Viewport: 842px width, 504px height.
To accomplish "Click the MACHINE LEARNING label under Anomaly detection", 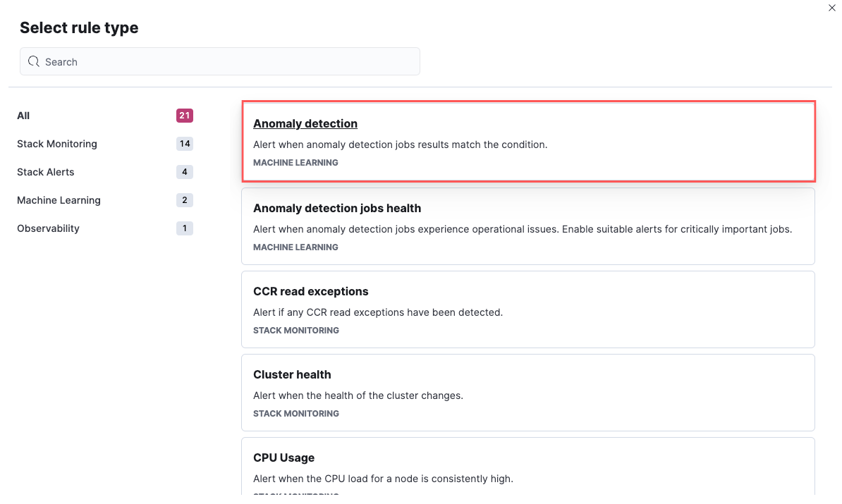I will pos(295,162).
